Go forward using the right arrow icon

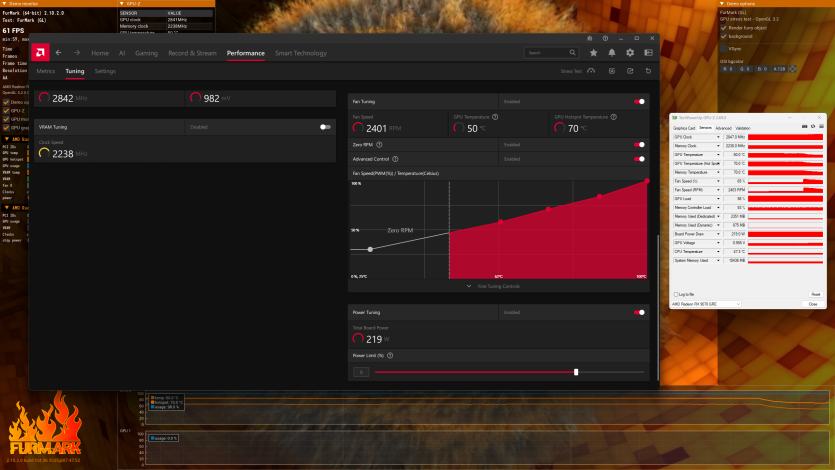coord(77,53)
